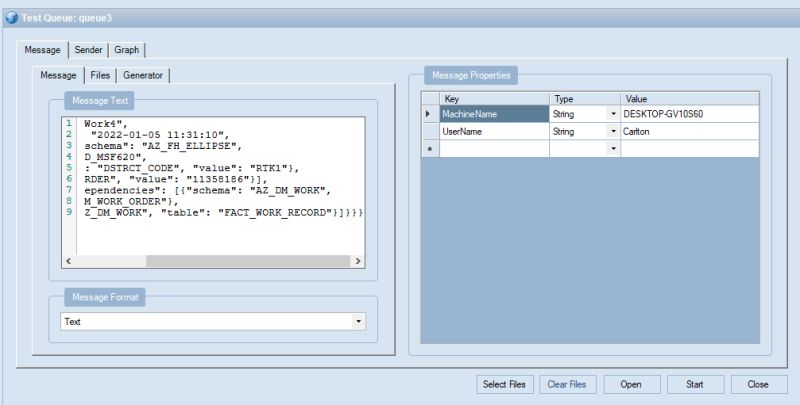Open the Files sub-tab
800x405 pixels.
[x=100, y=75]
